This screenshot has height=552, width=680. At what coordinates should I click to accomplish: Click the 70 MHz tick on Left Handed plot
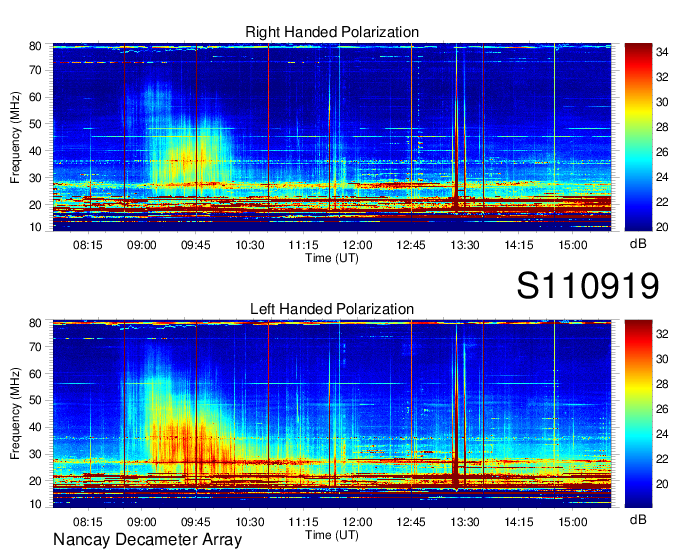(36, 347)
